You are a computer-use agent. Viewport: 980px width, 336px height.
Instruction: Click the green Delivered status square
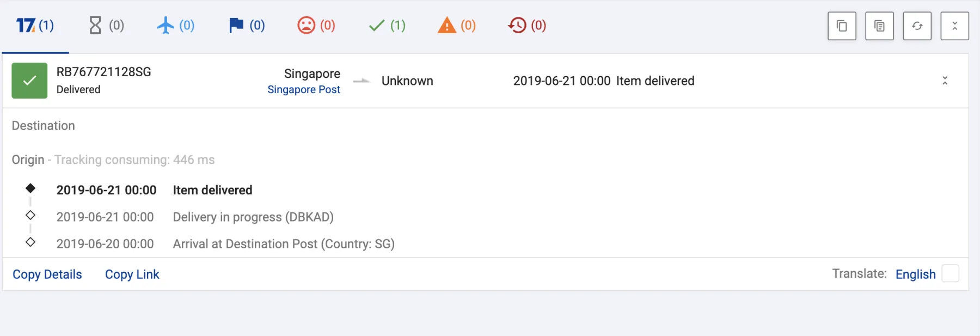29,81
